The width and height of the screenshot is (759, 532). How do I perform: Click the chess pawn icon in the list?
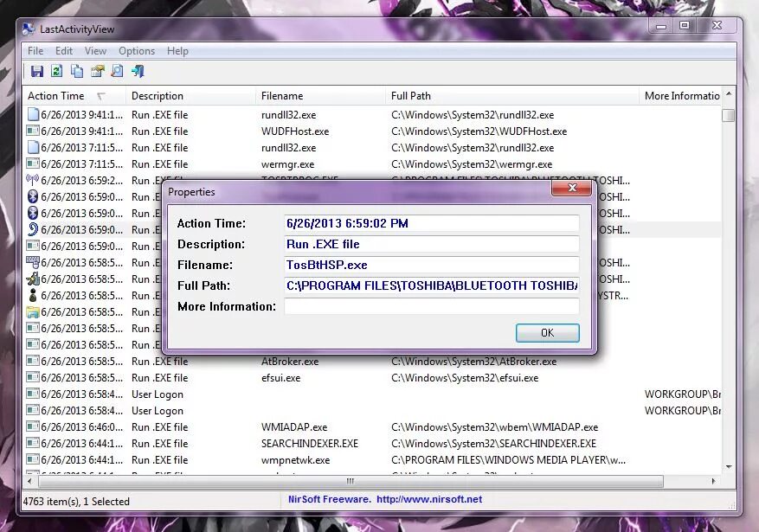click(x=32, y=296)
